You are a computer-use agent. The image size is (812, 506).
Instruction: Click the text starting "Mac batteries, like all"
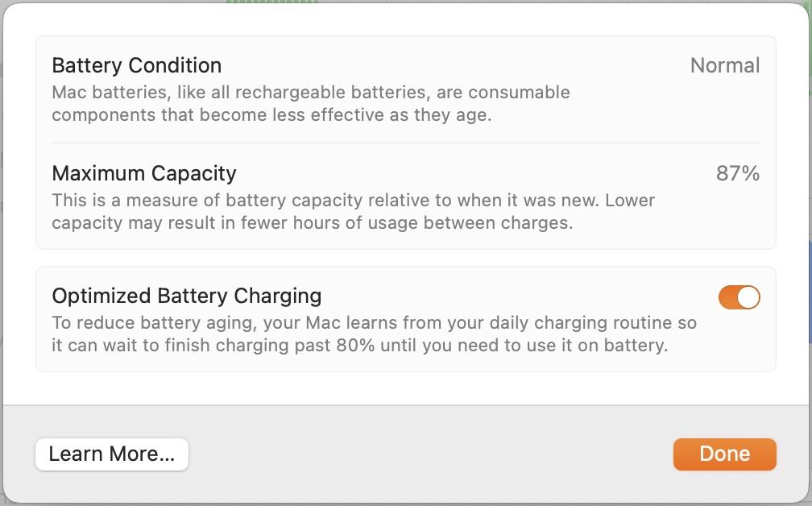(310, 92)
